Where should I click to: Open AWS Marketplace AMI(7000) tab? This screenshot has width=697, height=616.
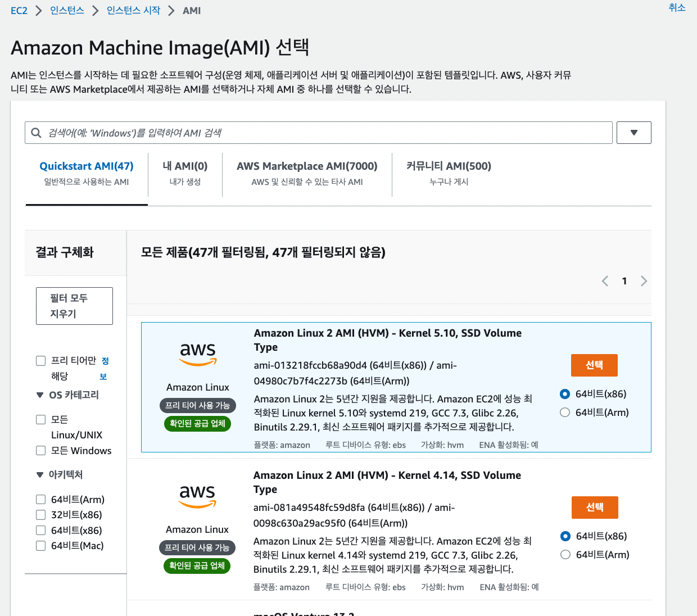click(307, 173)
